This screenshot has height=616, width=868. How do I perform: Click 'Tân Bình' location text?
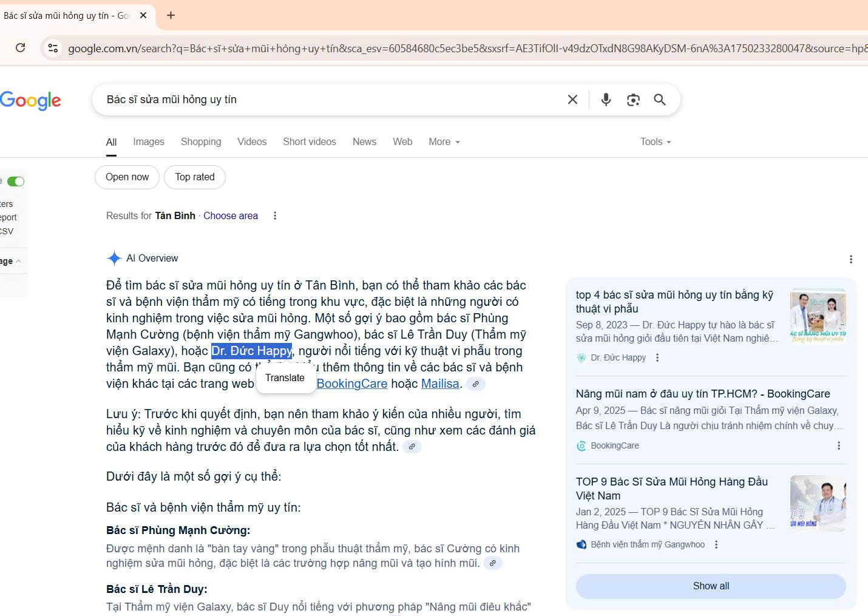tap(175, 216)
